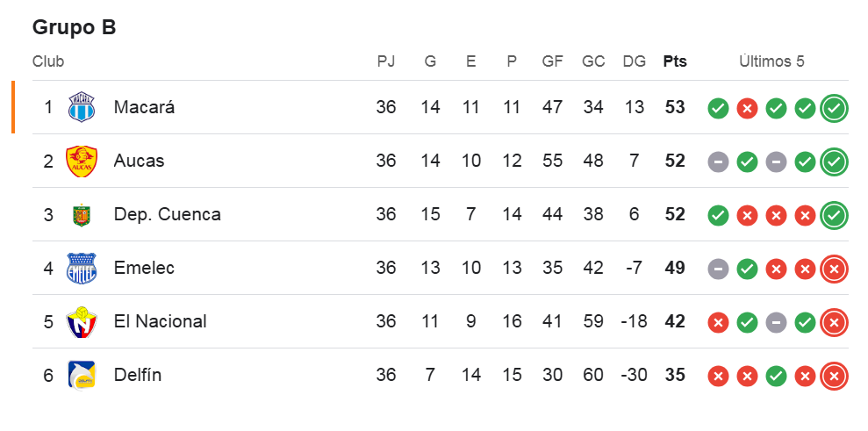Image resolution: width=868 pixels, height=431 pixels.
Task: Open the Aucas team name link
Action: pyautogui.click(x=139, y=162)
